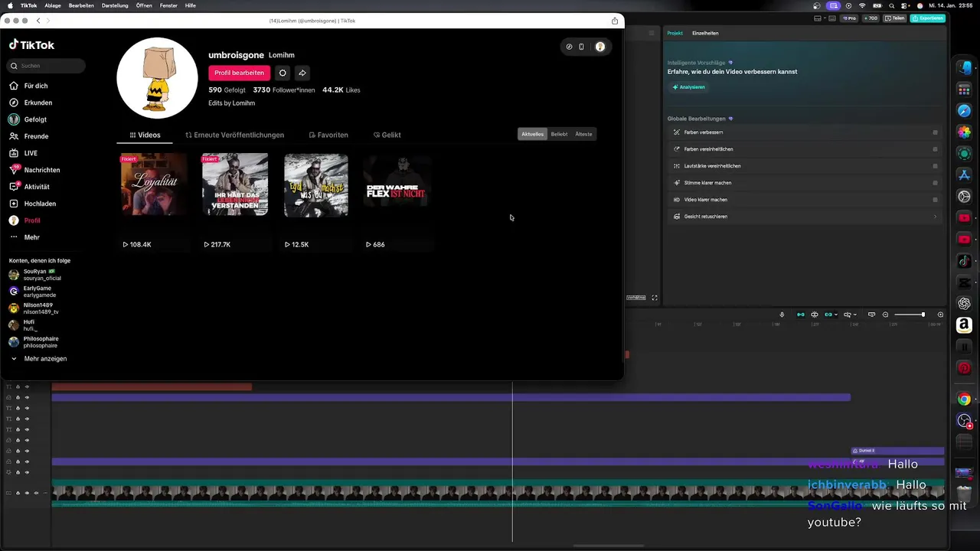Click the timeline zoom-in magnifier icon

(941, 315)
